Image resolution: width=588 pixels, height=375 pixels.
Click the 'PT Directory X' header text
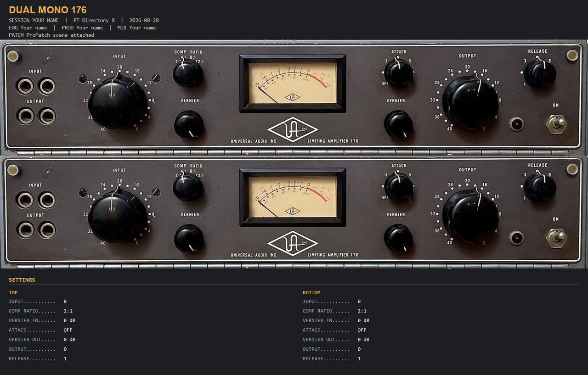(x=94, y=20)
